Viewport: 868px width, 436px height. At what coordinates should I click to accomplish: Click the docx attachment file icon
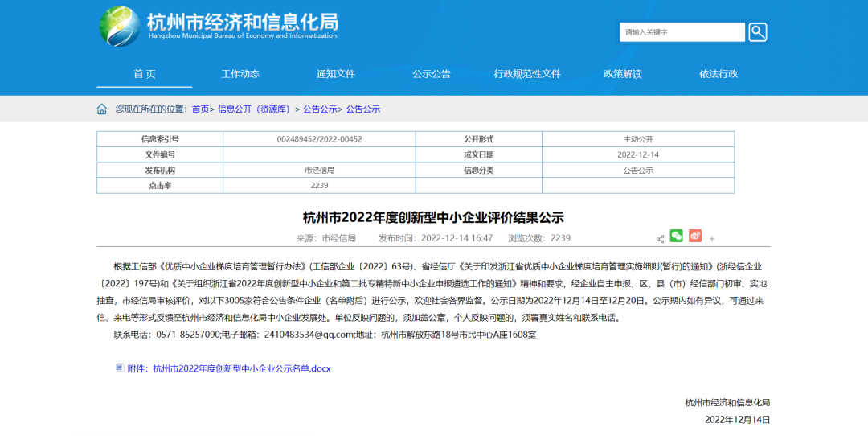(120, 368)
